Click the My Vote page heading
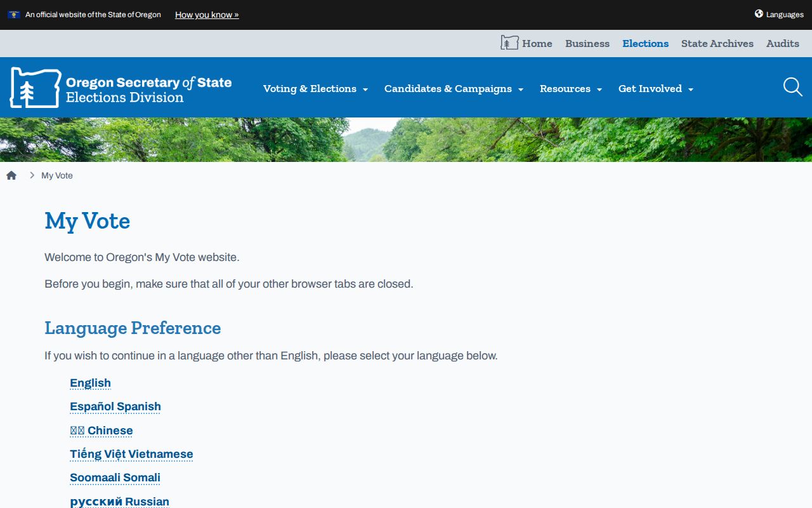The height and width of the screenshot is (508, 812). (x=88, y=221)
